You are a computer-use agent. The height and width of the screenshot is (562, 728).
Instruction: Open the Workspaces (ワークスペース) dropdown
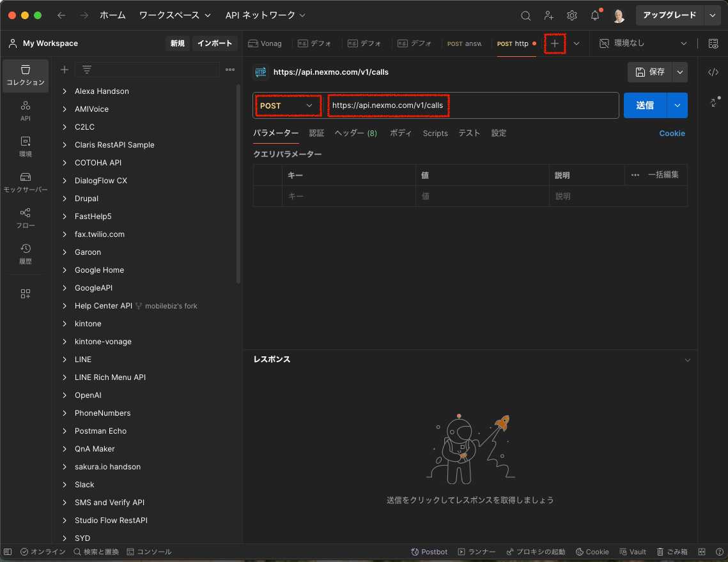tap(175, 15)
